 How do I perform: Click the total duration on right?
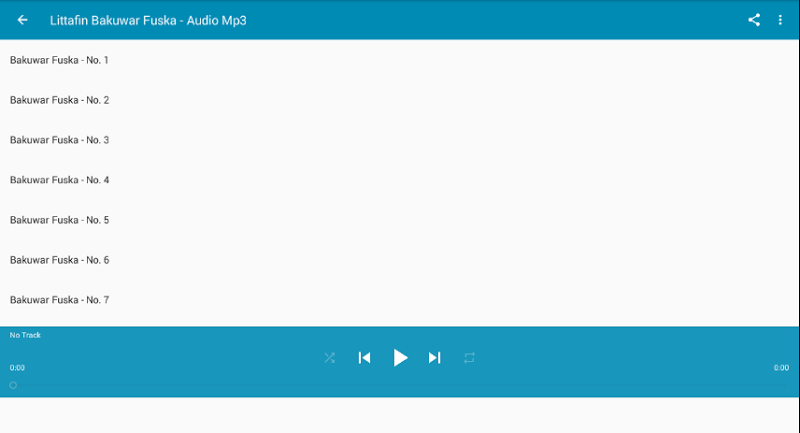click(x=781, y=368)
